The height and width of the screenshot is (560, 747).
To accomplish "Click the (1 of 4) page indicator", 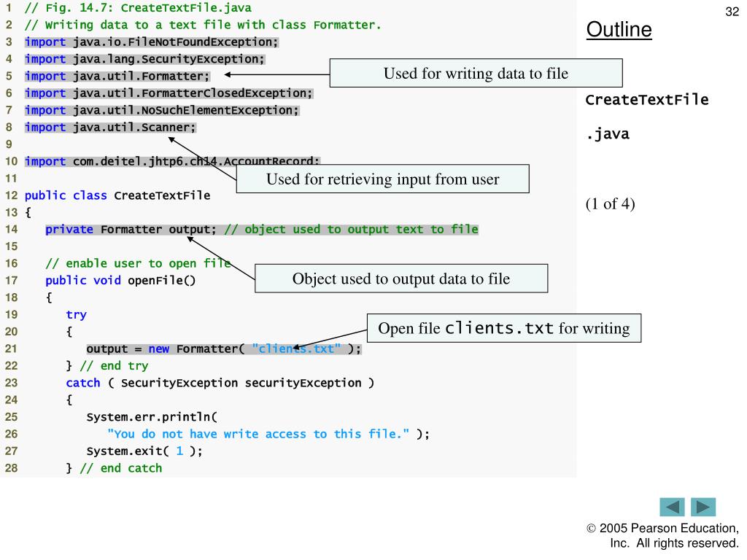I will click(611, 204).
